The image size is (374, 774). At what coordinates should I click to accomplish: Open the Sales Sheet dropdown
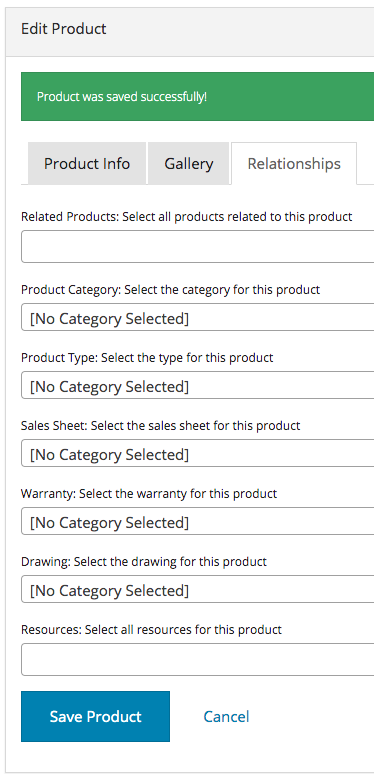pos(197,455)
